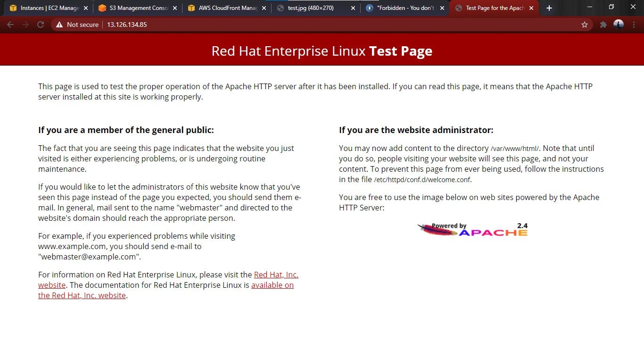The width and height of the screenshot is (644, 343).
Task: Minimize the Chrome window
Action: pyautogui.click(x=590, y=7)
